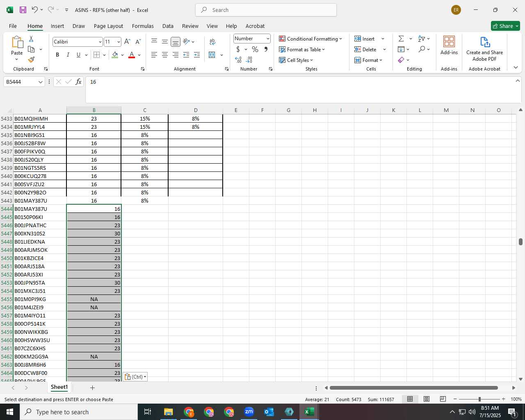The height and width of the screenshot is (420, 525).
Task: Expand Format as Table menu
Action: (x=302, y=49)
